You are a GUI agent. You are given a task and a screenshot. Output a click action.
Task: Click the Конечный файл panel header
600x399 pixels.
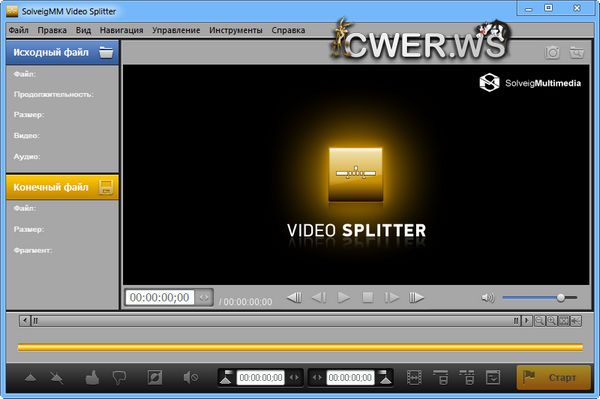tap(62, 187)
